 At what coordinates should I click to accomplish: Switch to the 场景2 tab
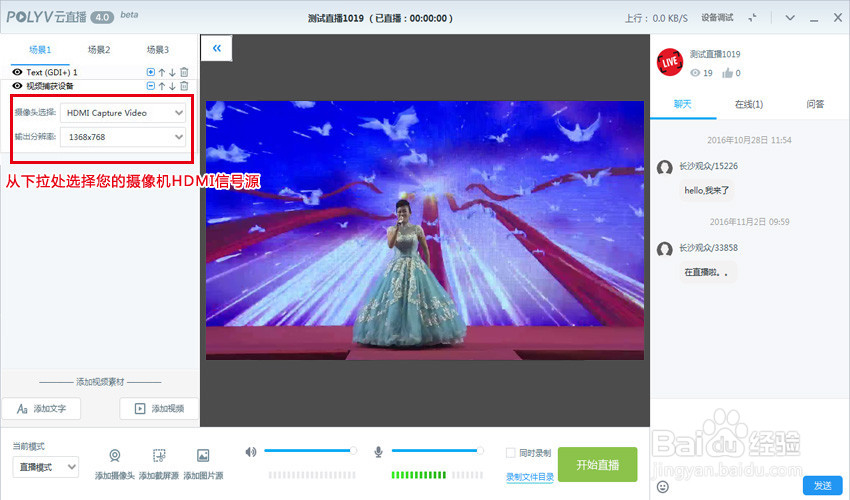pos(99,50)
